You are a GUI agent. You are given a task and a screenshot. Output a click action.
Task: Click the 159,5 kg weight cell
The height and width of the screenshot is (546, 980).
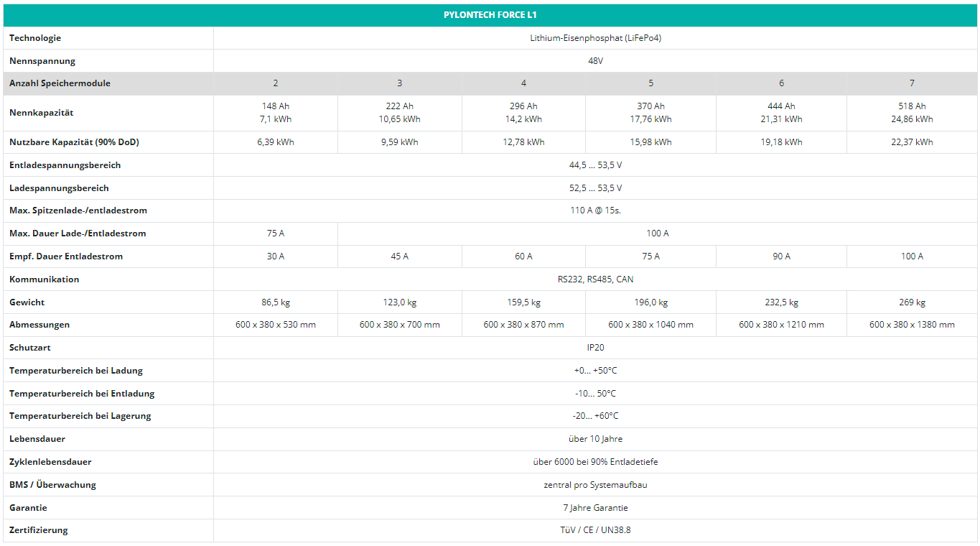pyautogui.click(x=523, y=302)
